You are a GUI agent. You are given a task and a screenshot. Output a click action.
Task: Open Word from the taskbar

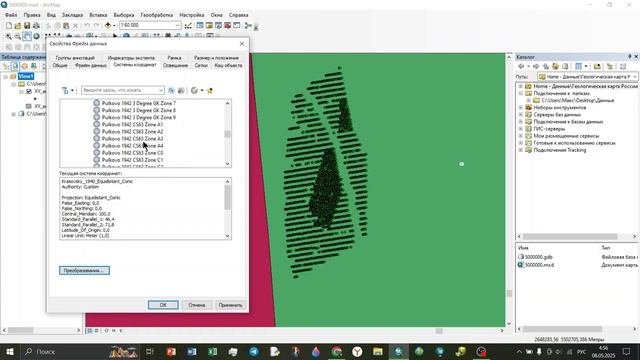[191, 351]
